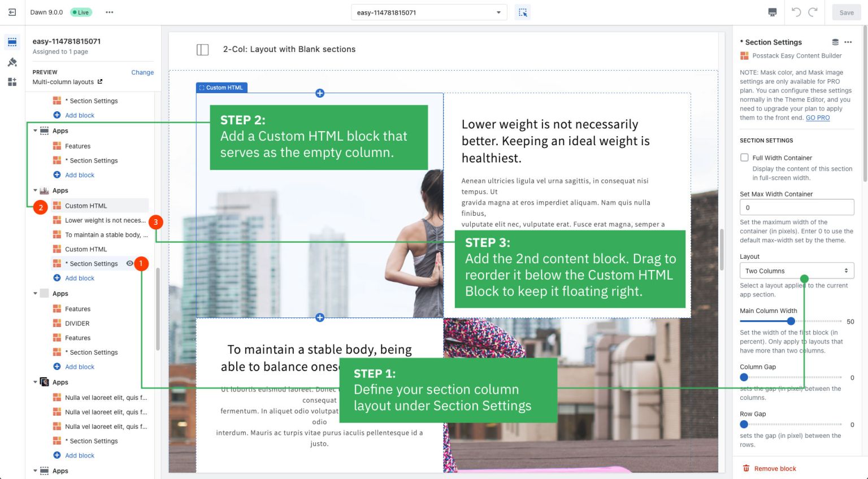Open the Theme settings paintbrush icon
The width and height of the screenshot is (868, 479).
[x=12, y=62]
